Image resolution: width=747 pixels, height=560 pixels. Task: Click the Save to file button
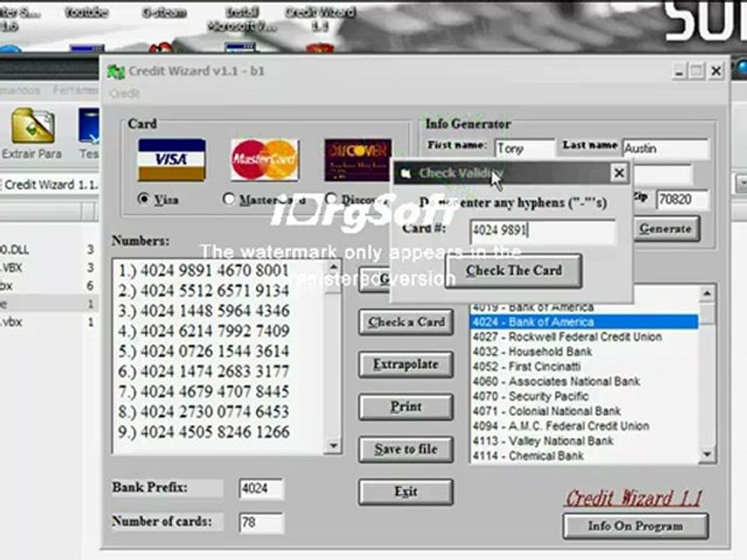click(x=406, y=449)
